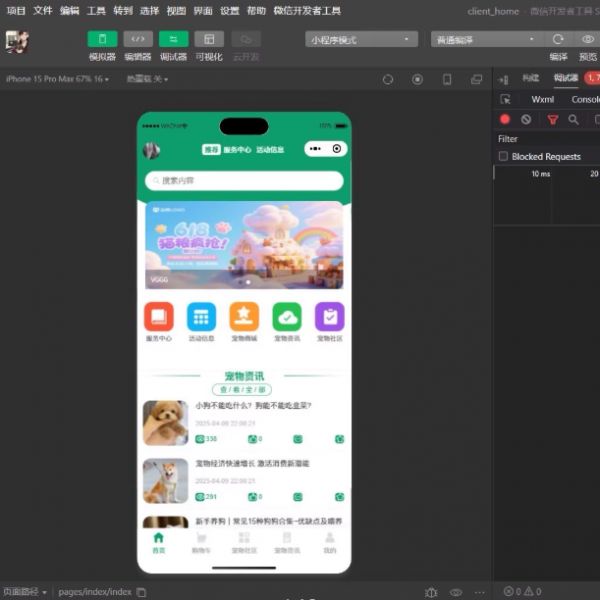Click the Shiba Inu article thumbnail
Screen dimensions: 600x600
click(166, 481)
